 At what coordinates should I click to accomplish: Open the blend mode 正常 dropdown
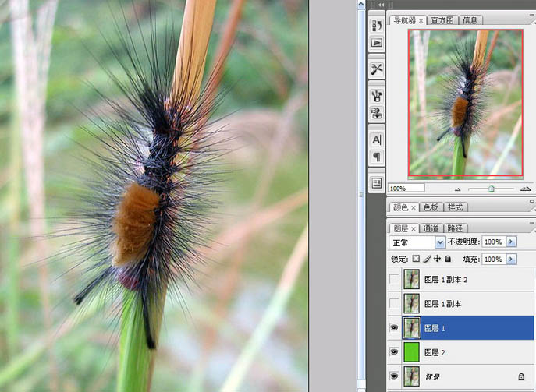pyautogui.click(x=440, y=242)
